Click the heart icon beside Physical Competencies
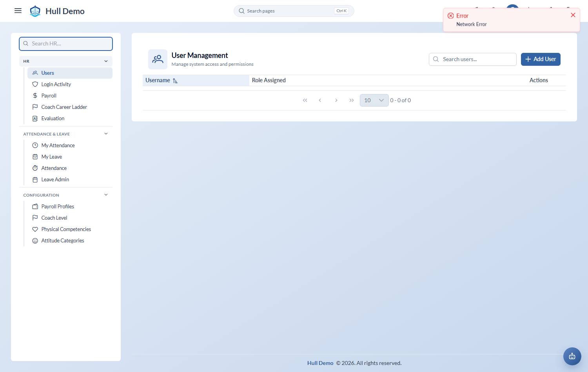This screenshot has height=372, width=588. coord(35,229)
